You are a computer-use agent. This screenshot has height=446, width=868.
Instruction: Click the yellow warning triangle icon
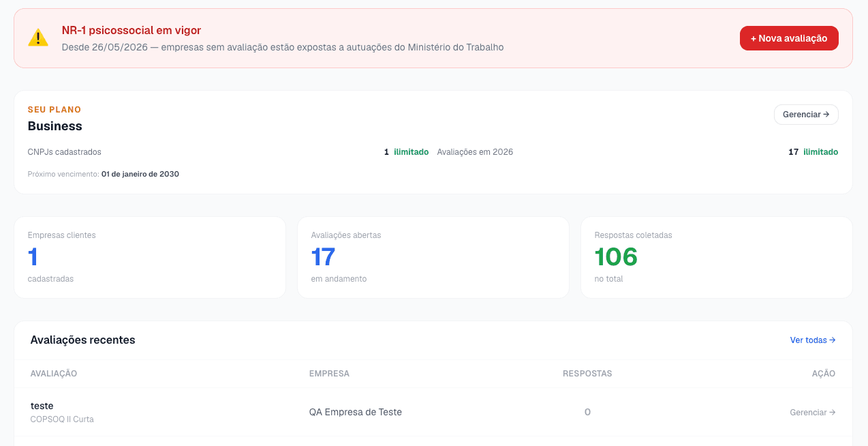click(x=38, y=38)
